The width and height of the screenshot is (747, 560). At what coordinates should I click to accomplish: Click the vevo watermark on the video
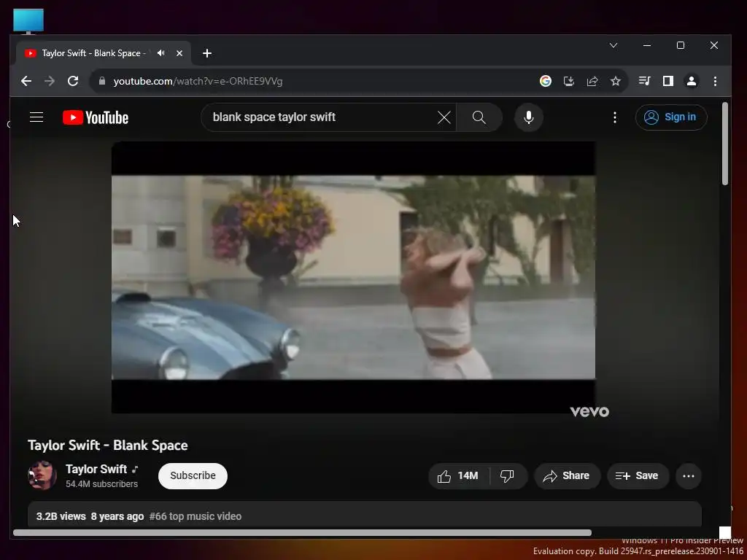tap(589, 411)
